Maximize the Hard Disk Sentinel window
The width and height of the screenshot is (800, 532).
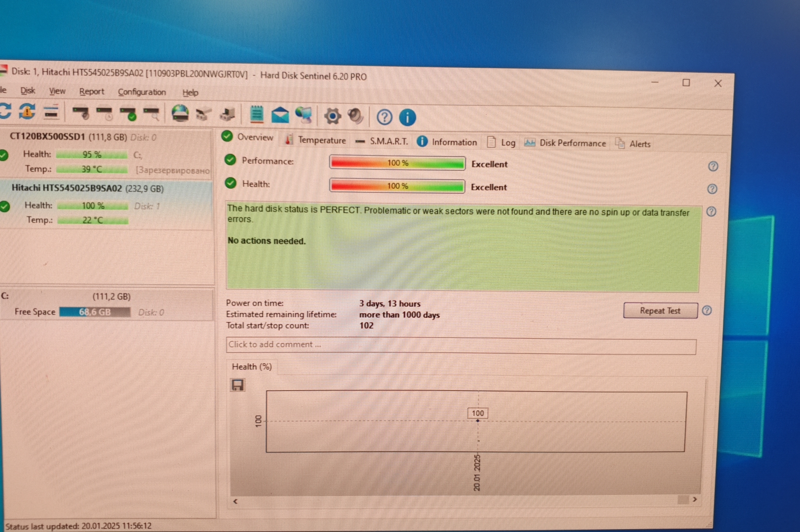(x=686, y=83)
